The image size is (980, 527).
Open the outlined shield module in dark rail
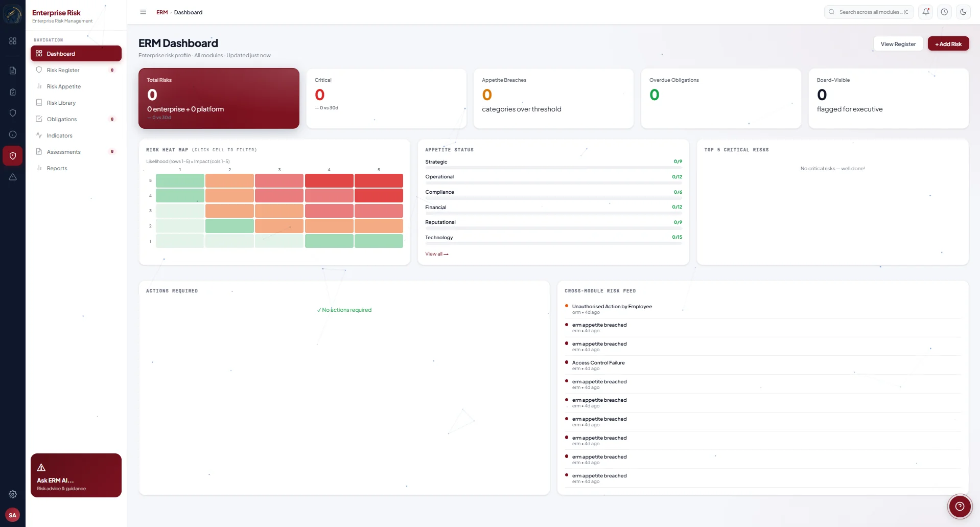13,113
